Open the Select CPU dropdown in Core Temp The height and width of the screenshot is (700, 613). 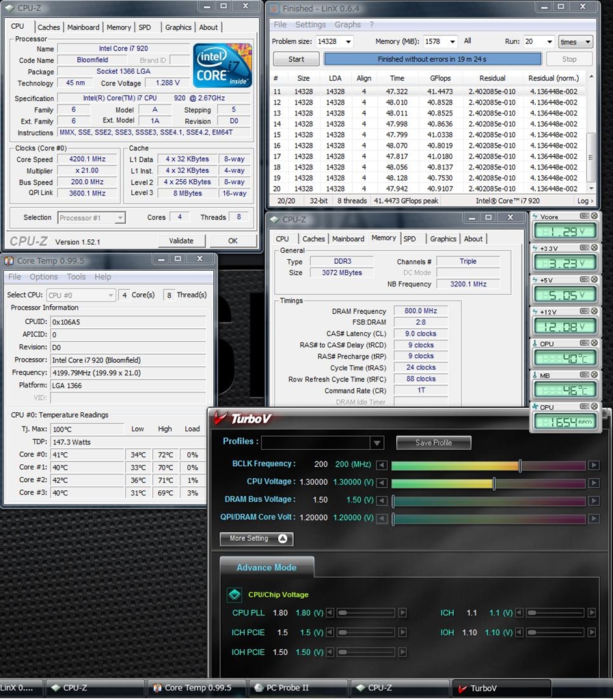tap(81, 295)
